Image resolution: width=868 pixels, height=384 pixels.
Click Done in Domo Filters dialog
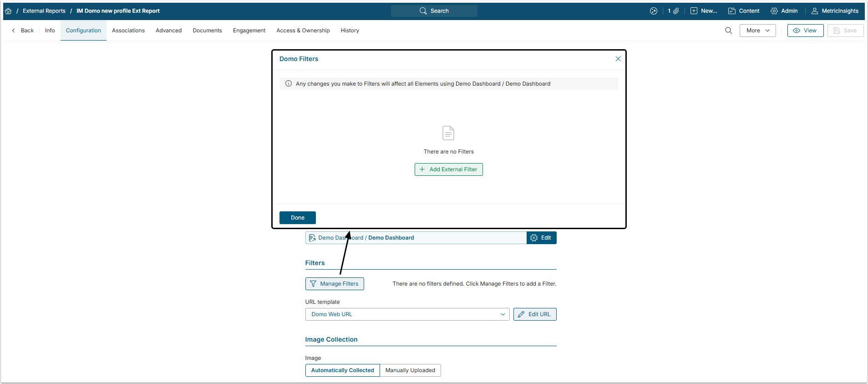[298, 218]
